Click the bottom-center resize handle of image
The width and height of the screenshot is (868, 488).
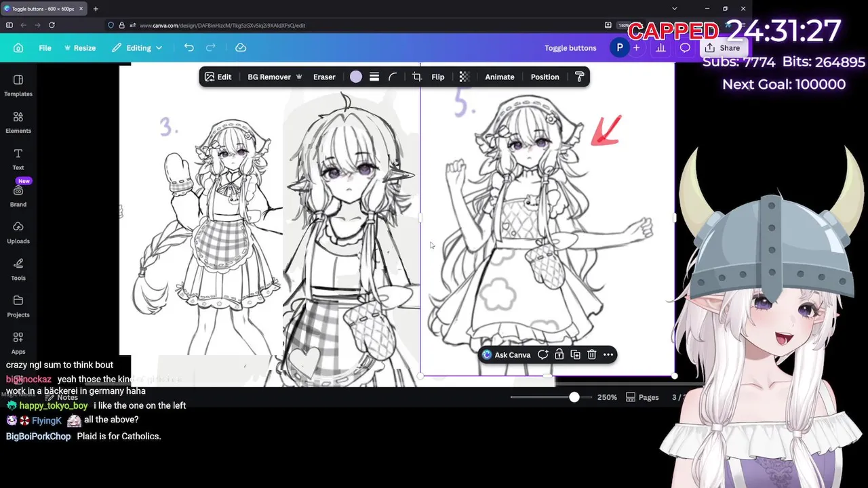[547, 375]
